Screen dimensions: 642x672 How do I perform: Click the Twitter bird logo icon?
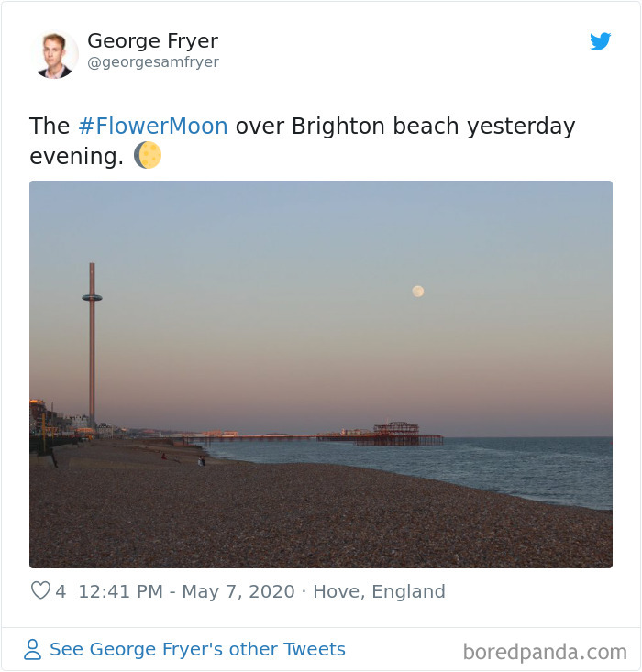600,41
